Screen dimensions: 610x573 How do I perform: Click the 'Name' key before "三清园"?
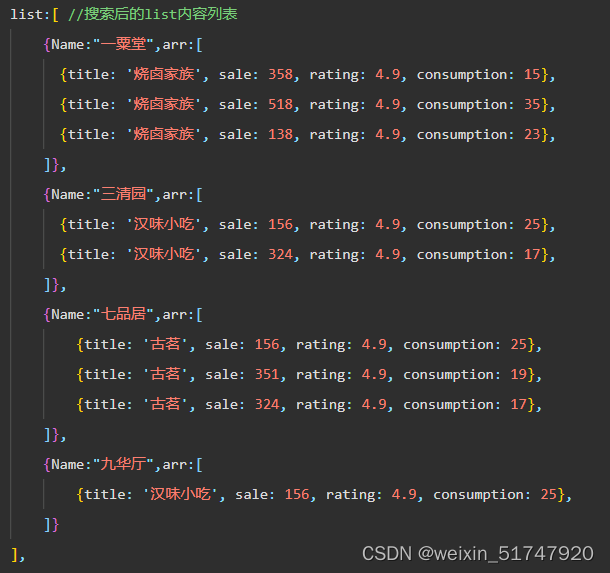pyautogui.click(x=68, y=195)
